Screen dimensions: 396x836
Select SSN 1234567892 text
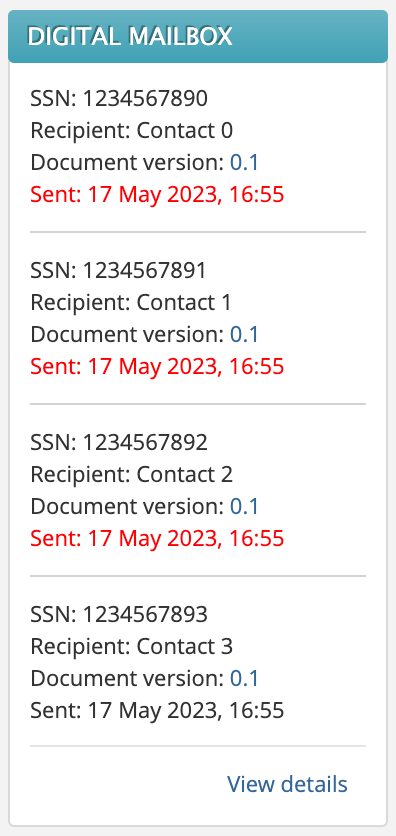pos(119,443)
